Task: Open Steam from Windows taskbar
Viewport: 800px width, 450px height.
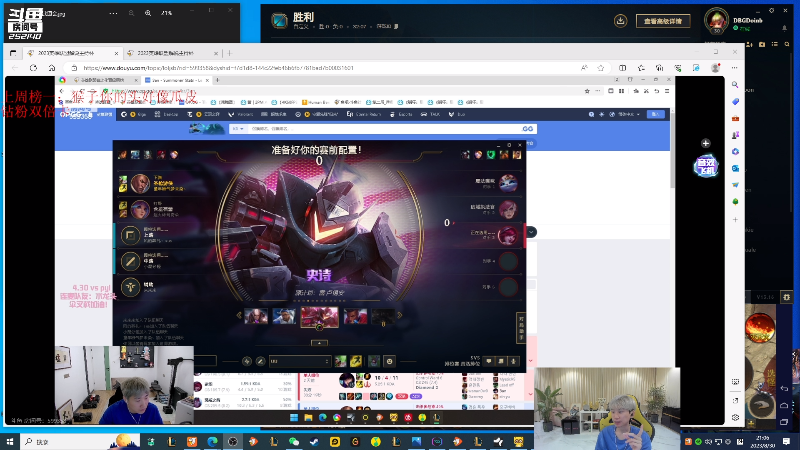Action: [x=314, y=442]
